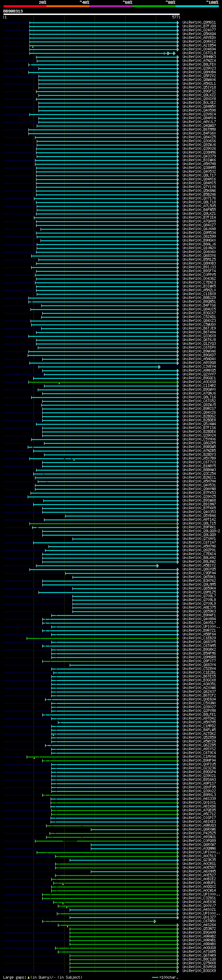Screen dimensions: 222x980
Task: Select the UniRef100_Q9LQQ9-2 label
Action: point(201,531)
